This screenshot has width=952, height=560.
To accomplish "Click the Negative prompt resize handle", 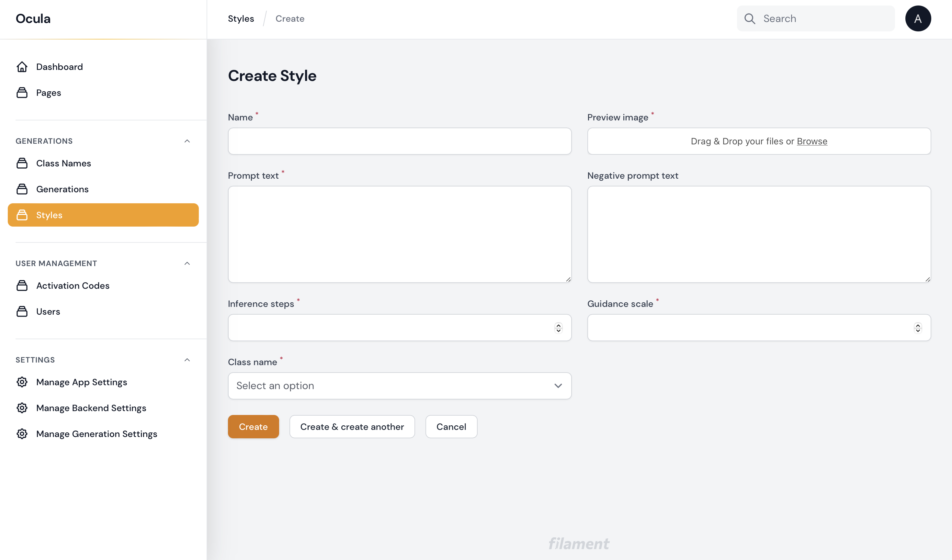I will (x=927, y=279).
